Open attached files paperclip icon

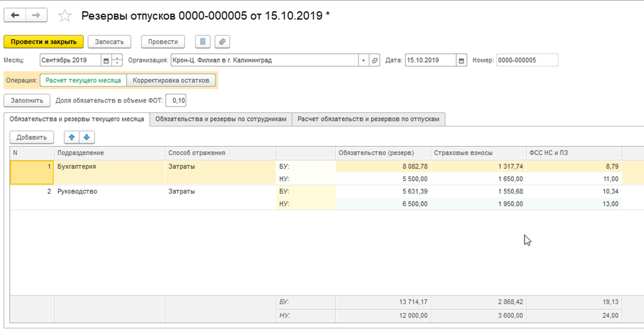pos(222,42)
